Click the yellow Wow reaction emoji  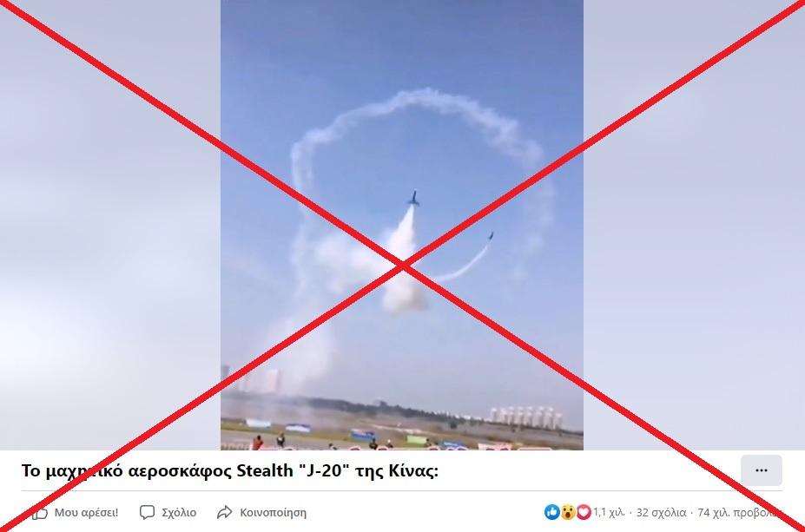click(x=568, y=511)
